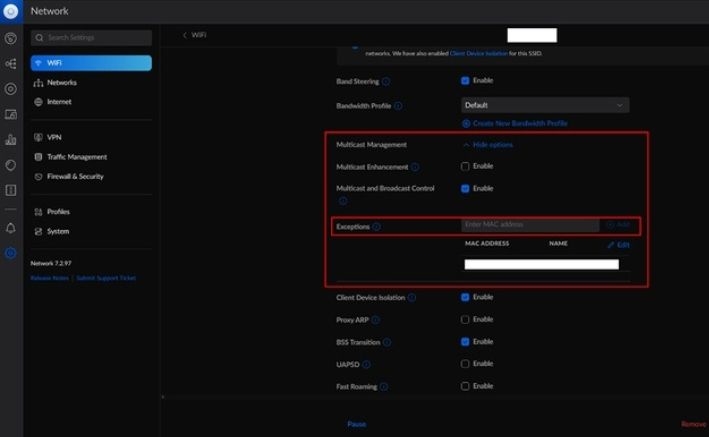Open the Traffic Management section

pos(77,157)
